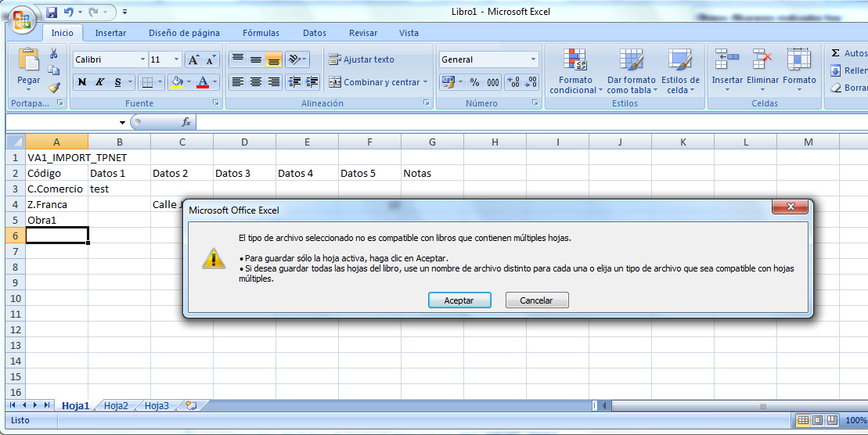Click the Autosuma sigma icon
This screenshot has width=868, height=435.
coord(835,53)
